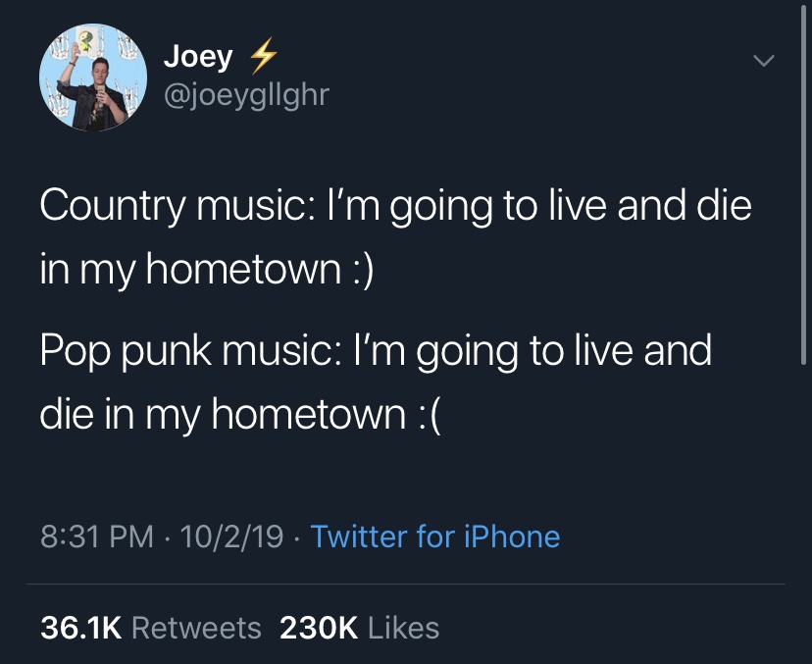Click the 10/2/19 date
The height and width of the screenshot is (664, 812).
232,536
